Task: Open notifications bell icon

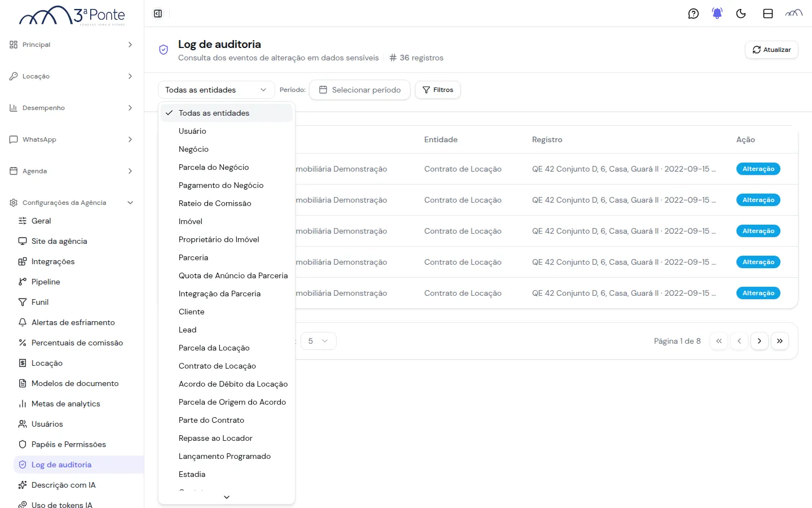Action: tap(717, 14)
